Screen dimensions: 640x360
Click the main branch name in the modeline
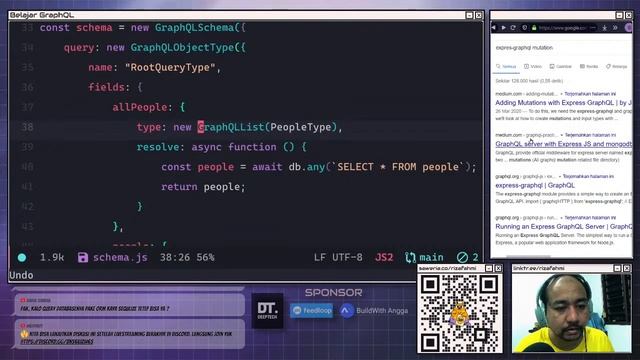(x=431, y=258)
